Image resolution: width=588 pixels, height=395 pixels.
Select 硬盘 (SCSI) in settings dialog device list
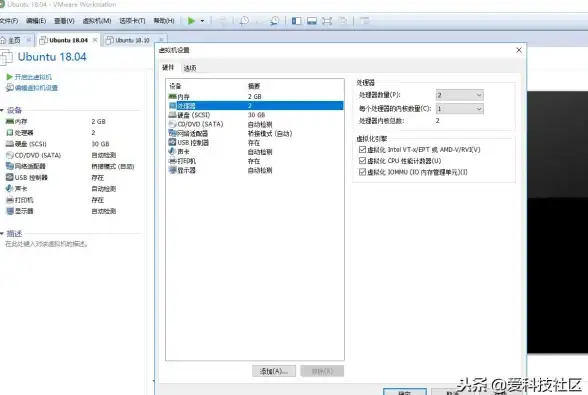(255, 115)
